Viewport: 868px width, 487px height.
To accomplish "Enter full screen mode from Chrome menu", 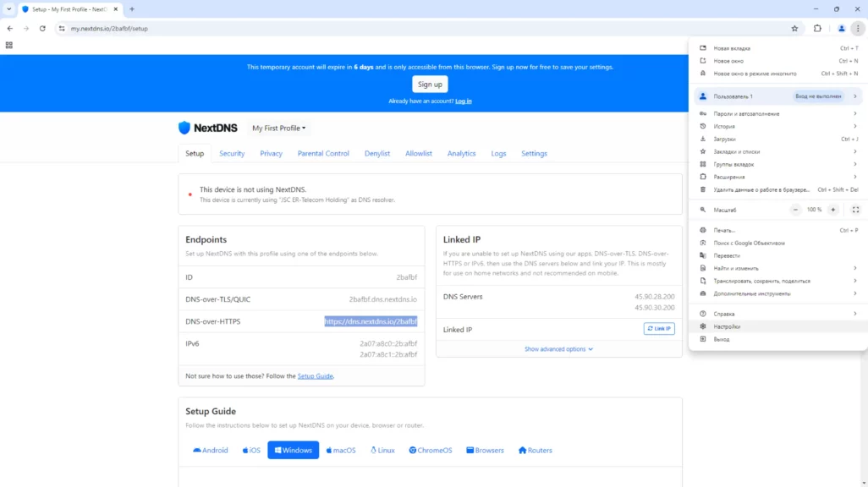I will coord(855,210).
